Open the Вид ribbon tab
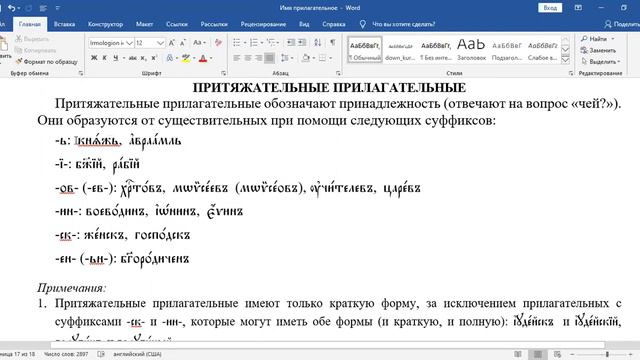The width and height of the screenshot is (640, 360). (x=304, y=24)
